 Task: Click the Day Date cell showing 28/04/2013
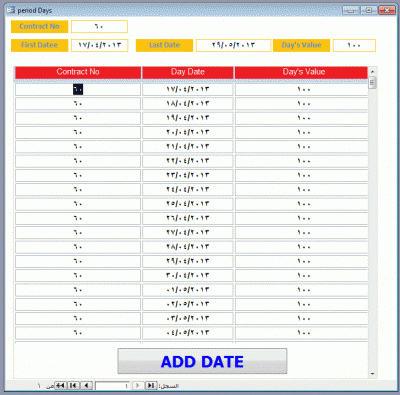[188, 247]
